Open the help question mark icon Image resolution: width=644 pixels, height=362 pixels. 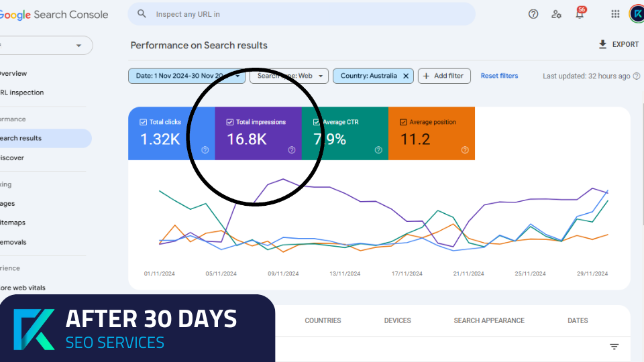point(533,14)
